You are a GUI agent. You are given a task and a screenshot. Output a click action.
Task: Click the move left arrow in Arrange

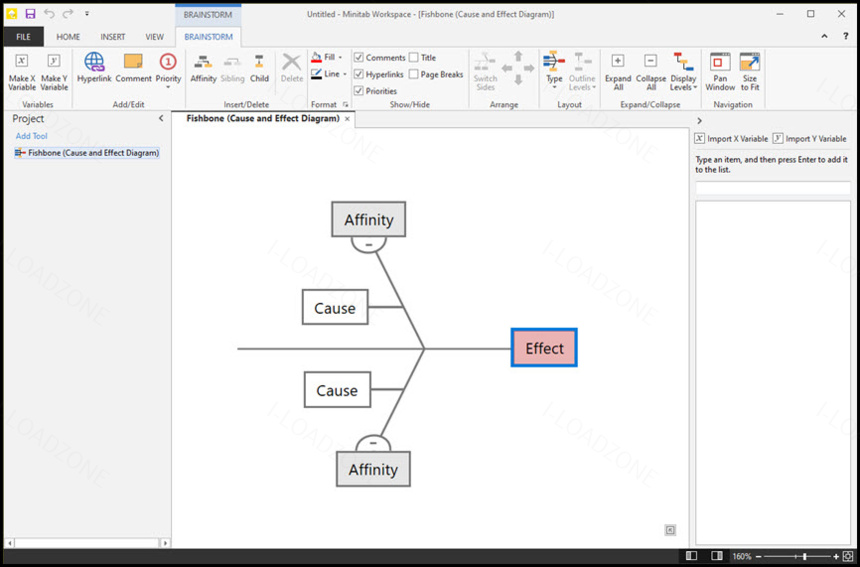click(x=506, y=68)
